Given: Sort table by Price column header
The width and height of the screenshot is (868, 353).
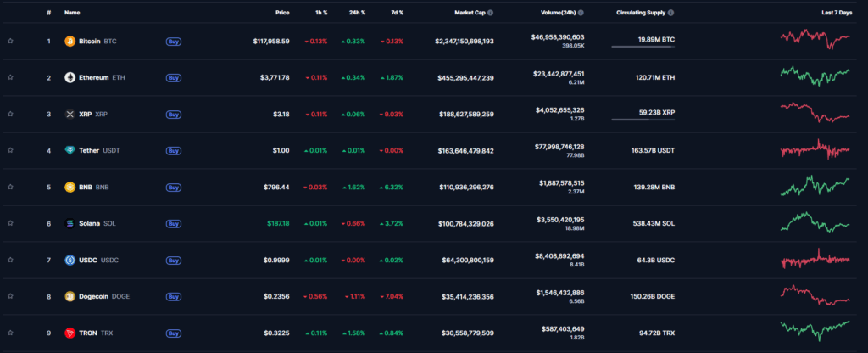Looking at the screenshot, I should 282,12.
